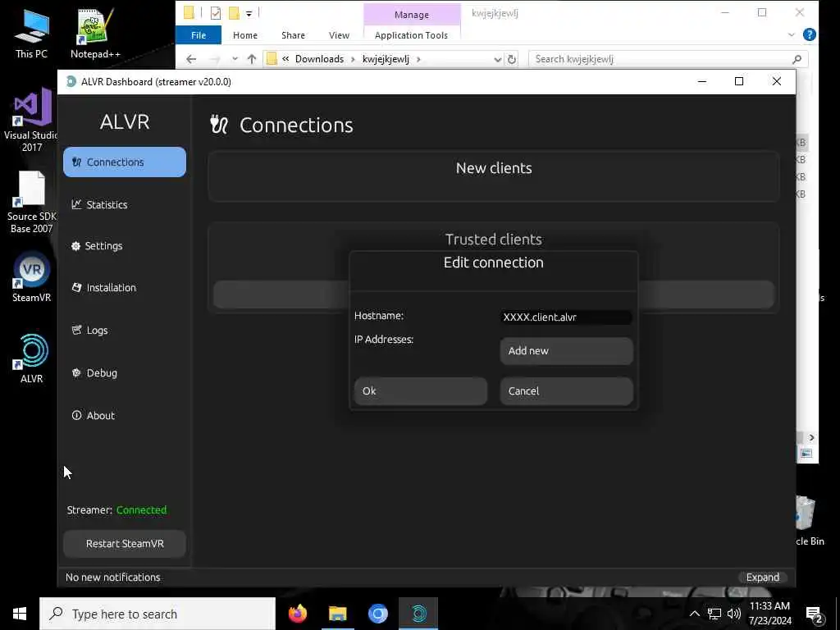
Task: Click the taskbar clock and date
Action: 769,614
